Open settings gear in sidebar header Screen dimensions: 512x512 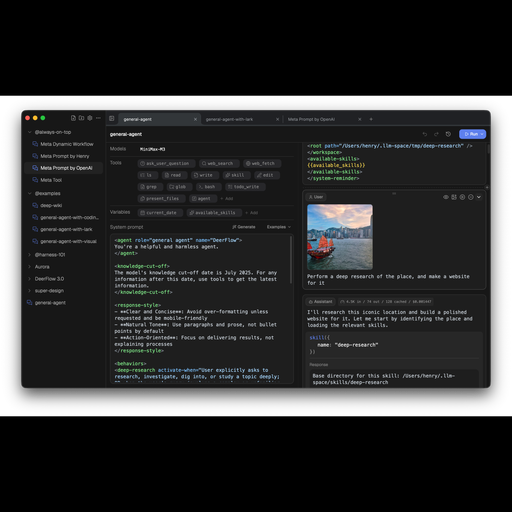90,118
